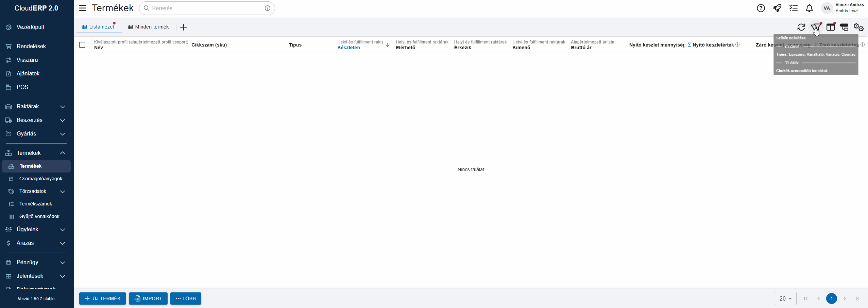Image resolution: width=868 pixels, height=308 pixels.
Task: Open the help question mark icon
Action: [761, 8]
